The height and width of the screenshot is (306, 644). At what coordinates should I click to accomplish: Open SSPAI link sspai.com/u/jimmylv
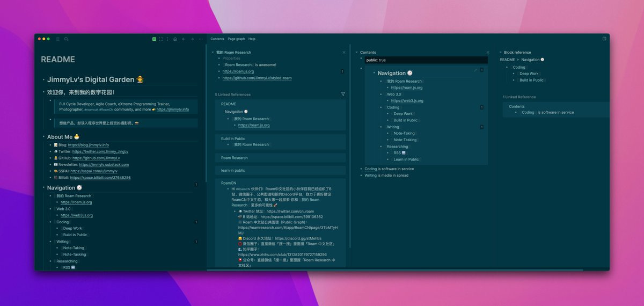(94, 171)
